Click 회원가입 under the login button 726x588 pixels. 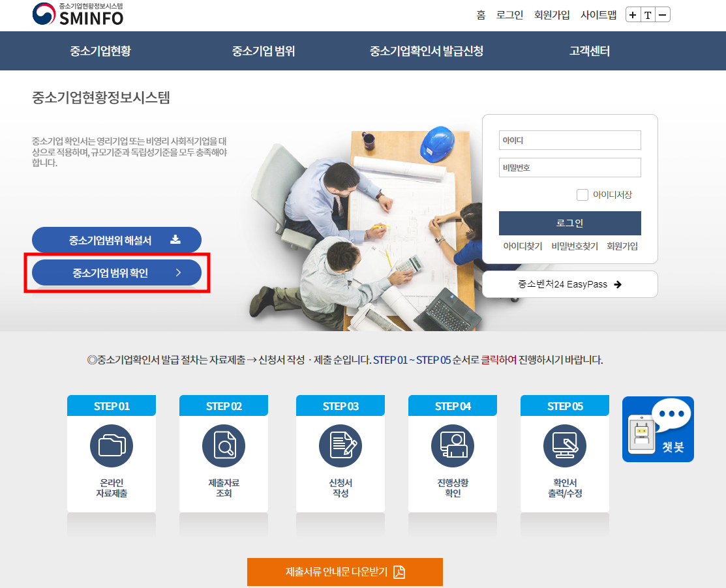pos(622,246)
